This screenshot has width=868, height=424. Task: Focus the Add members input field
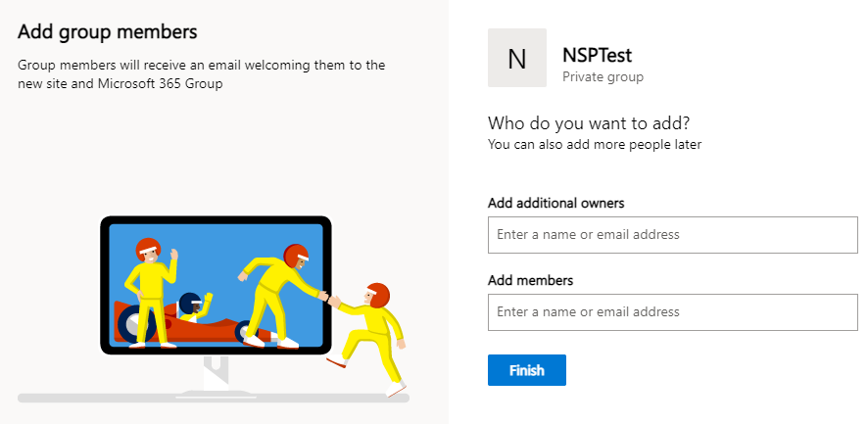(673, 312)
